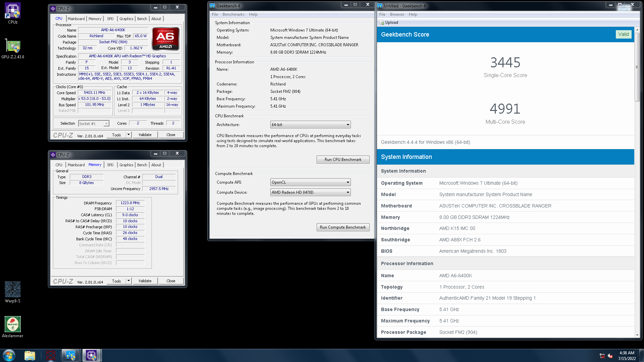This screenshot has width=644, height=362.
Task: Open the Aleslammer desktop icon
Action: [x=13, y=327]
